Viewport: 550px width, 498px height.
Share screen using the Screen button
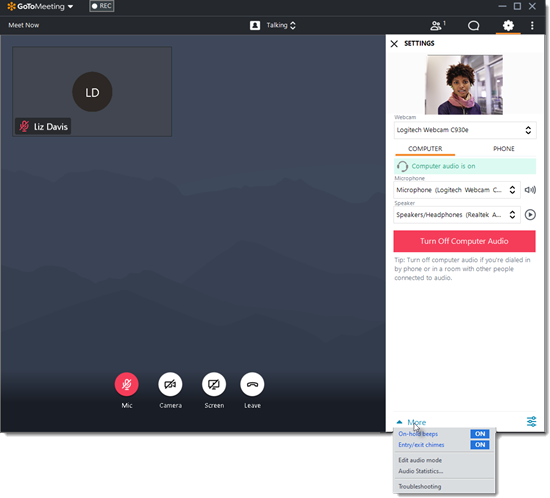(214, 384)
